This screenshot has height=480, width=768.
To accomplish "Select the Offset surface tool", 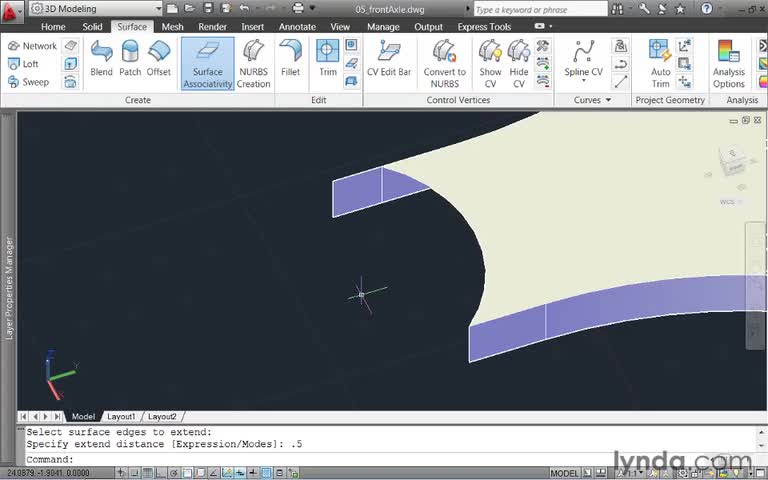I will pyautogui.click(x=159, y=58).
